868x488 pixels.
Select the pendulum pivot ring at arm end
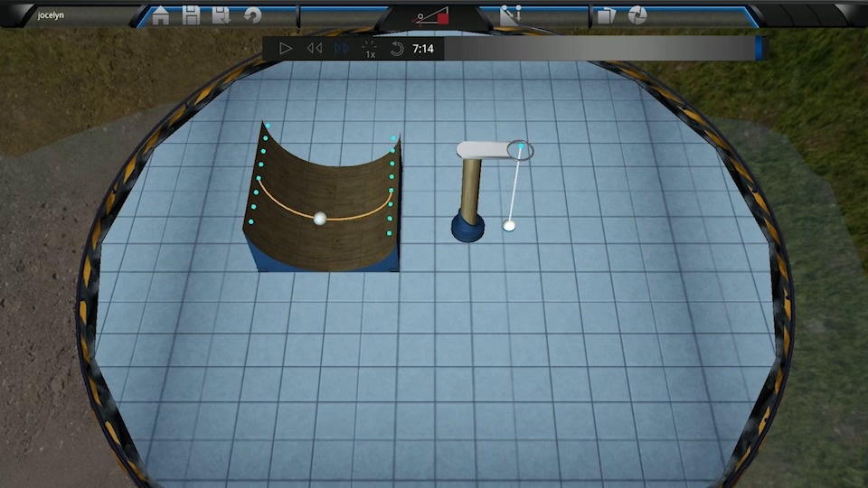521,150
